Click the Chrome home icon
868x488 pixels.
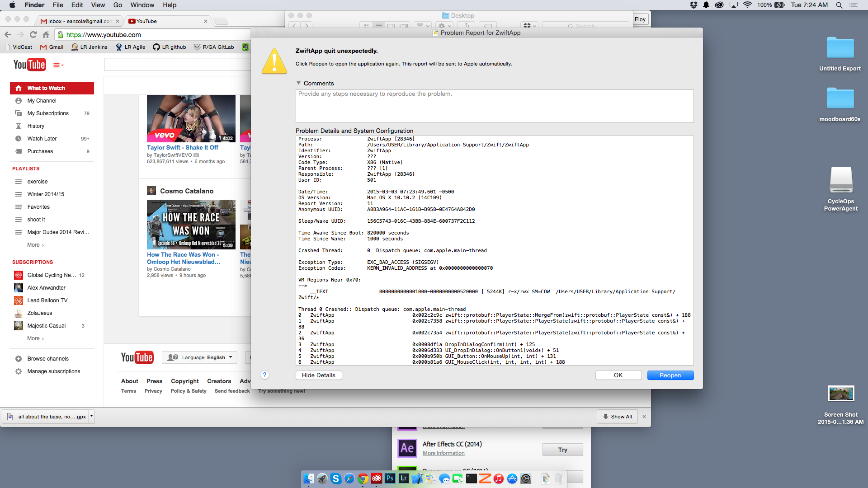[x=46, y=35]
